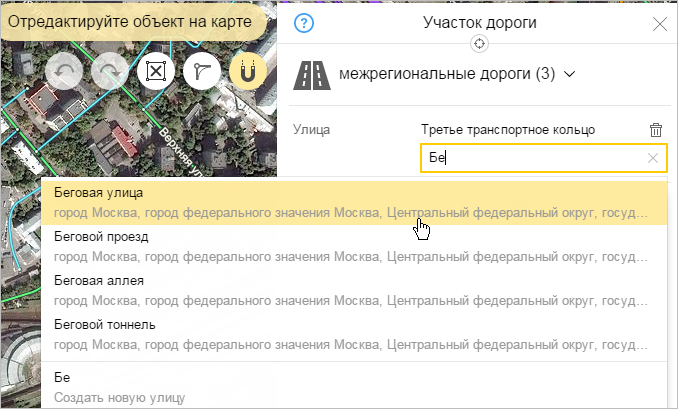This screenshot has height=409, width=678.
Task: Toggle the magnet snapping mode
Action: [248, 72]
